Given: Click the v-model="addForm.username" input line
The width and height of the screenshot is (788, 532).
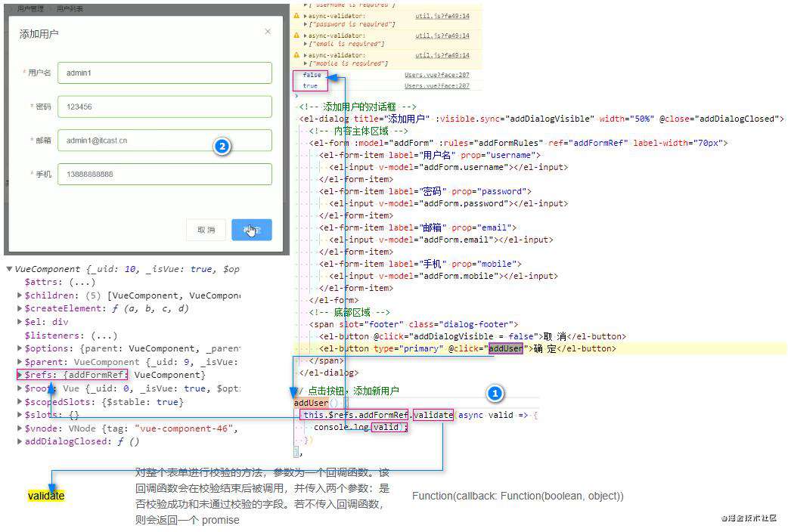Looking at the screenshot, I should click(x=448, y=167).
